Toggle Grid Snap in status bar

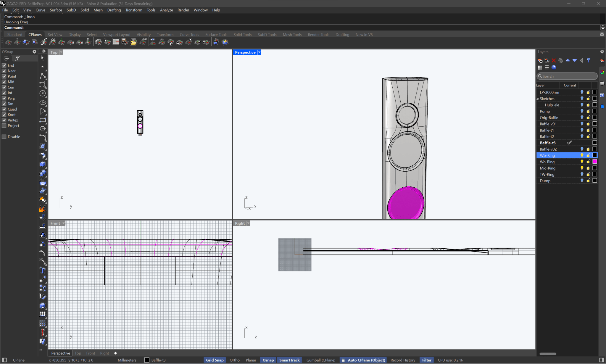[215, 360]
